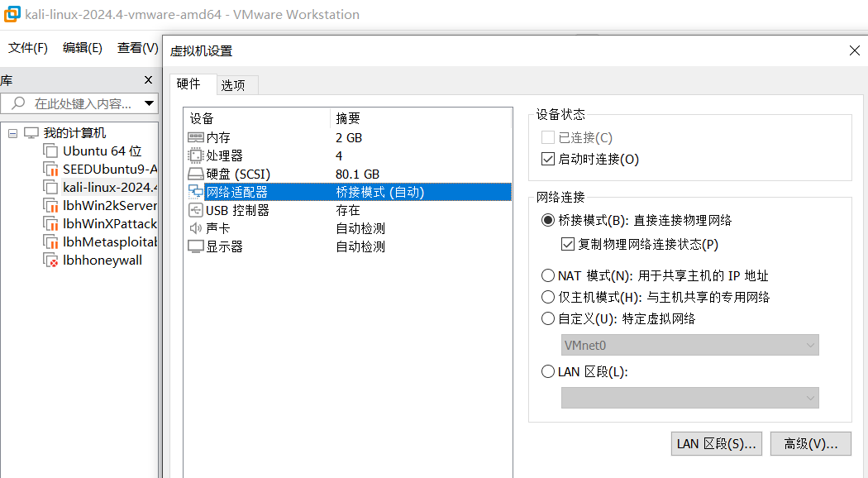Click the VMware Workstation logo in title bar
The width and height of the screenshot is (868, 478).
[x=12, y=14]
